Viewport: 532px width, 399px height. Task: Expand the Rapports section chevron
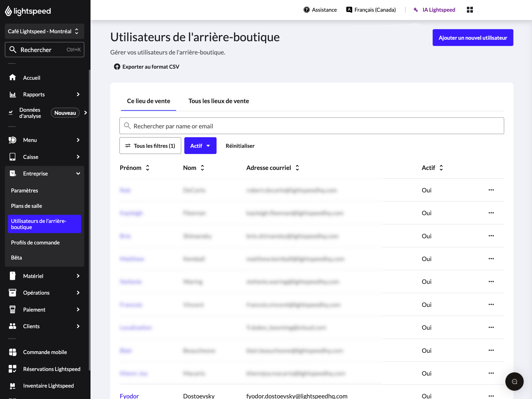coord(78,95)
